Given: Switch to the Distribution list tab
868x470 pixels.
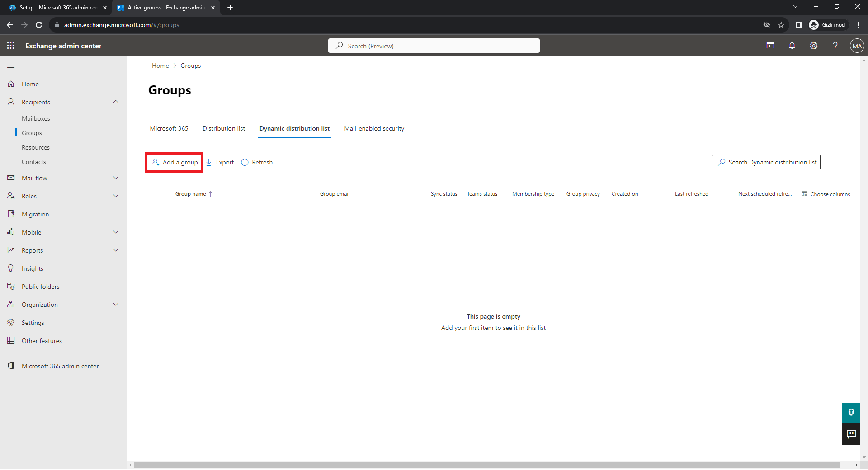Looking at the screenshot, I should pos(224,129).
